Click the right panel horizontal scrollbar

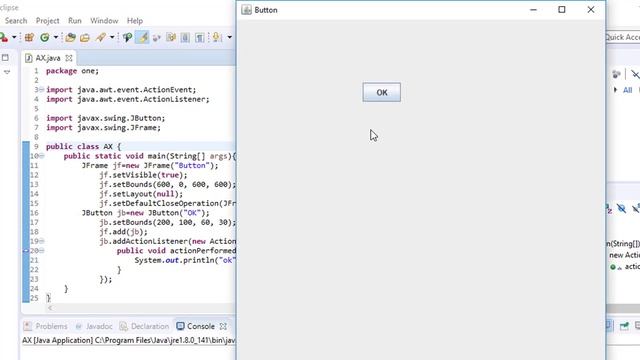point(623,308)
